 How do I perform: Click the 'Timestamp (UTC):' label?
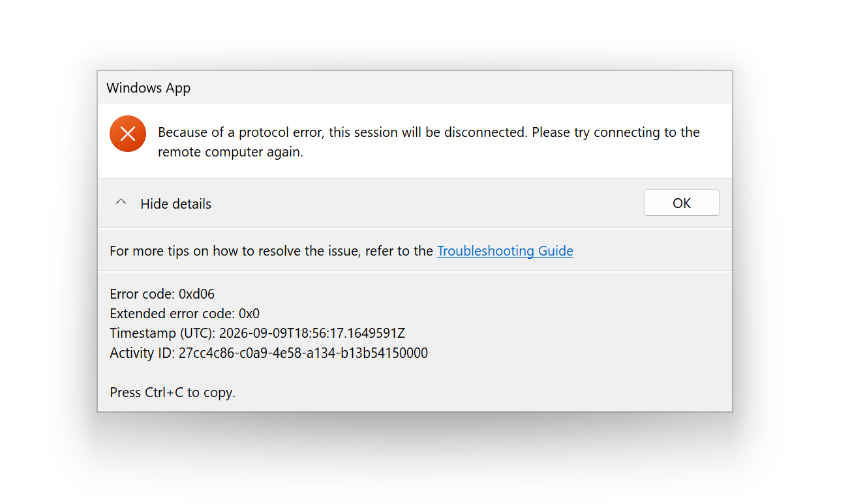(162, 333)
